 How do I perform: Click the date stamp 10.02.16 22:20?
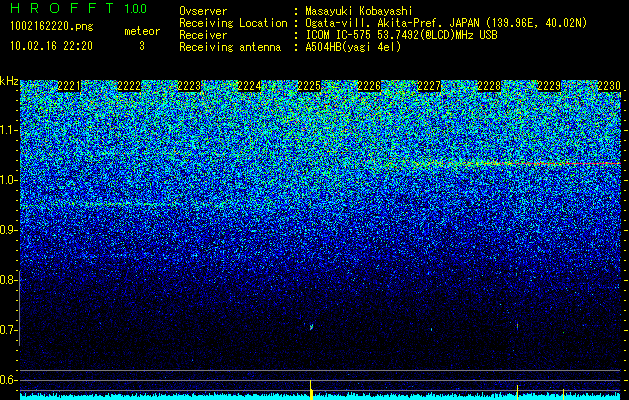51,46
